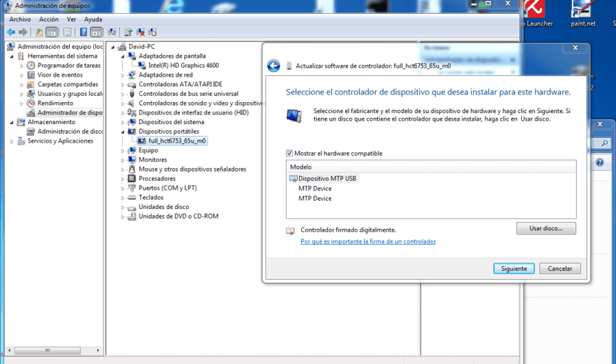
Task: Select Administrador de dispositivos item
Action: coord(70,112)
